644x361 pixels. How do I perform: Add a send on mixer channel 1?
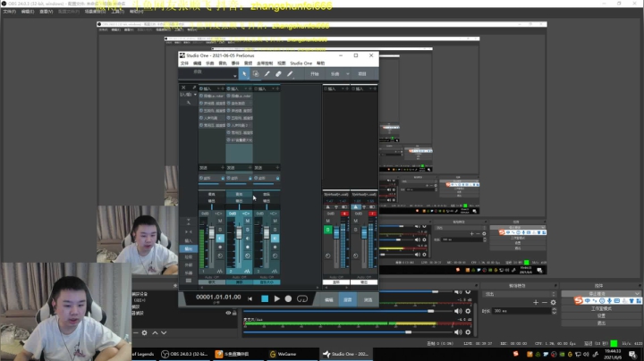(x=222, y=167)
